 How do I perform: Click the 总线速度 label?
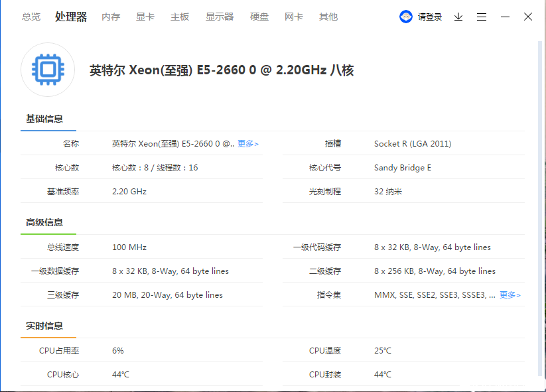pyautogui.click(x=63, y=247)
